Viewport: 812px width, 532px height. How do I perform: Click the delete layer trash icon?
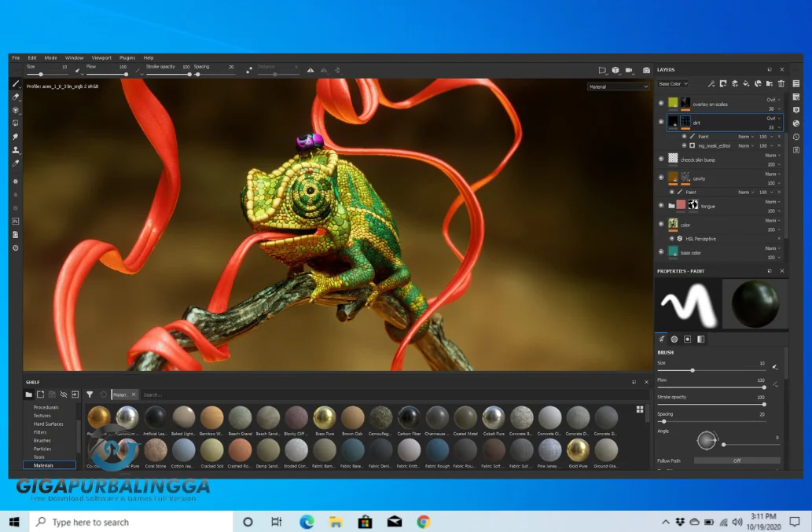[780, 83]
